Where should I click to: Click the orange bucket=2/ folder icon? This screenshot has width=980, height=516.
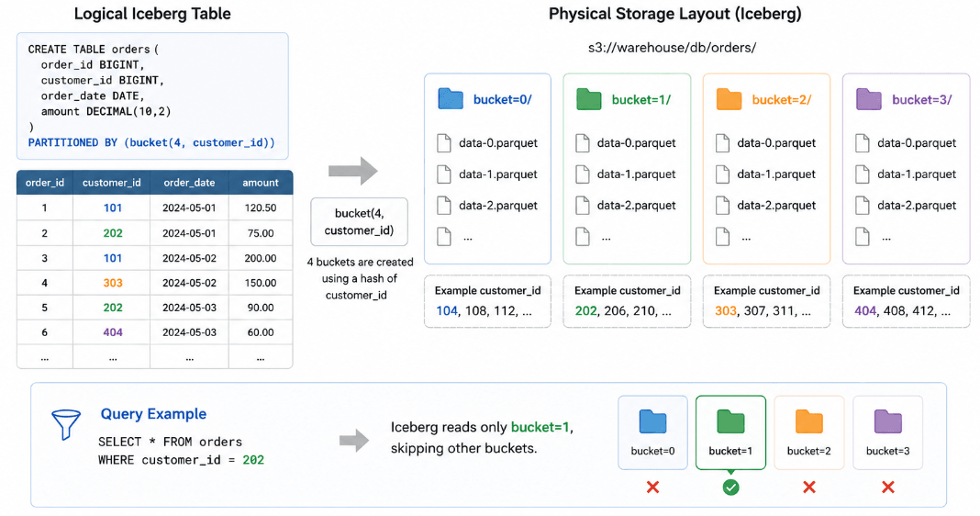click(x=729, y=99)
